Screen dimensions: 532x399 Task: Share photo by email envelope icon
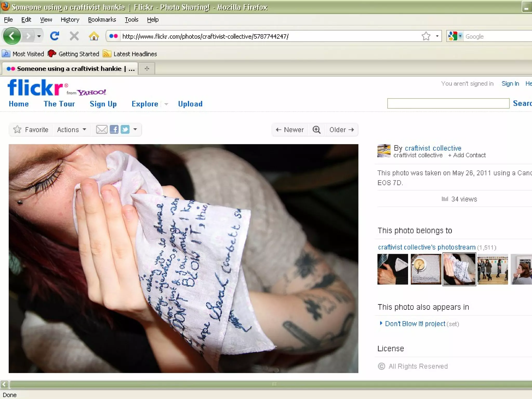(x=102, y=129)
